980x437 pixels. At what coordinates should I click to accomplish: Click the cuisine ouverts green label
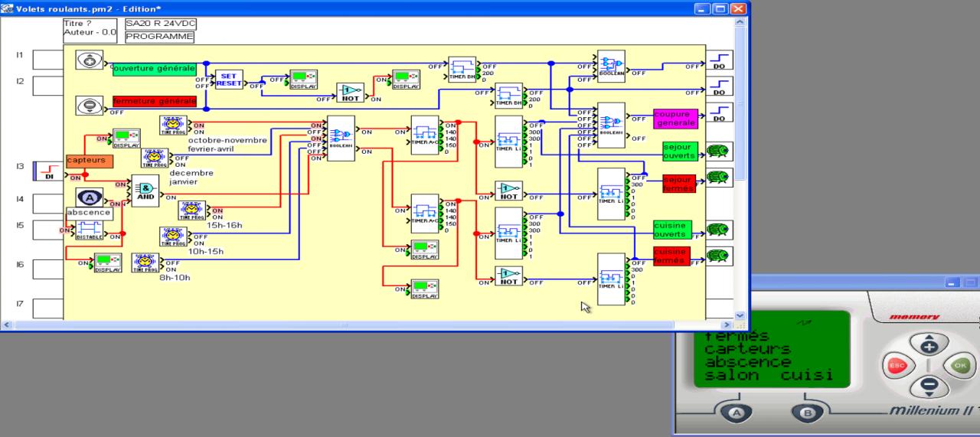coord(672,230)
